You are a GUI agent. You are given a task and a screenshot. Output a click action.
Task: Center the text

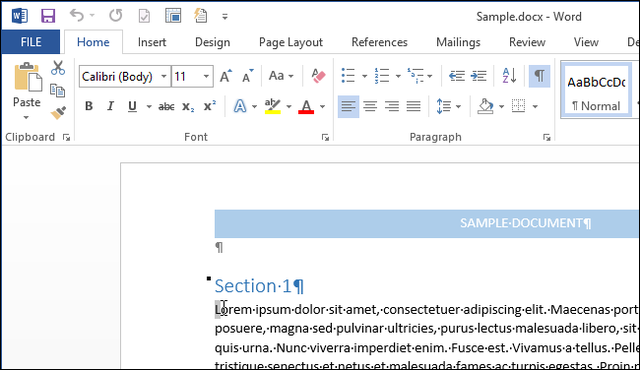click(370, 106)
